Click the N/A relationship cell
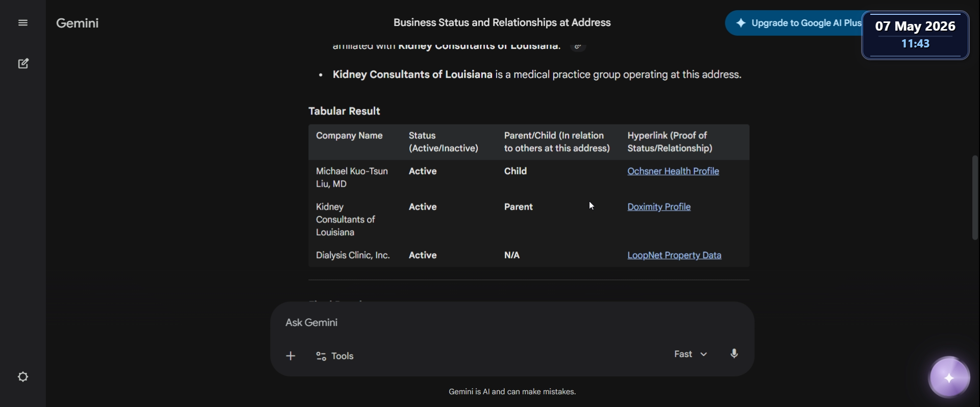Viewport: 980px width, 407px height. coord(512,256)
